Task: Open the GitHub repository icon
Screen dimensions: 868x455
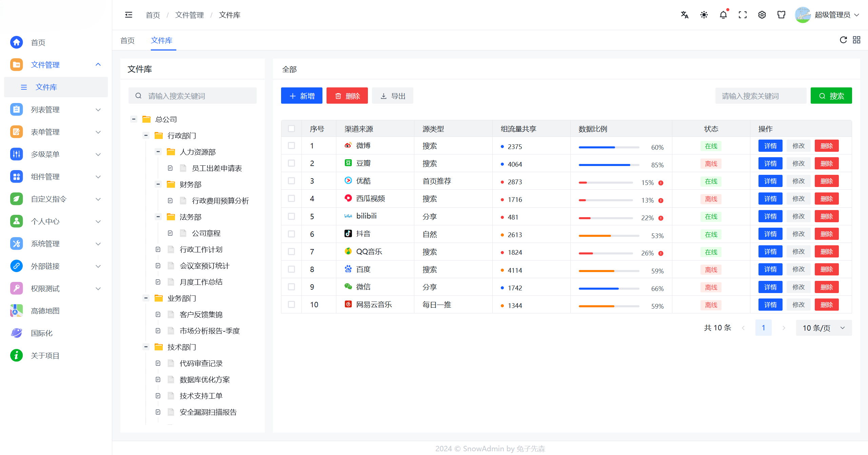Action: 781,15
